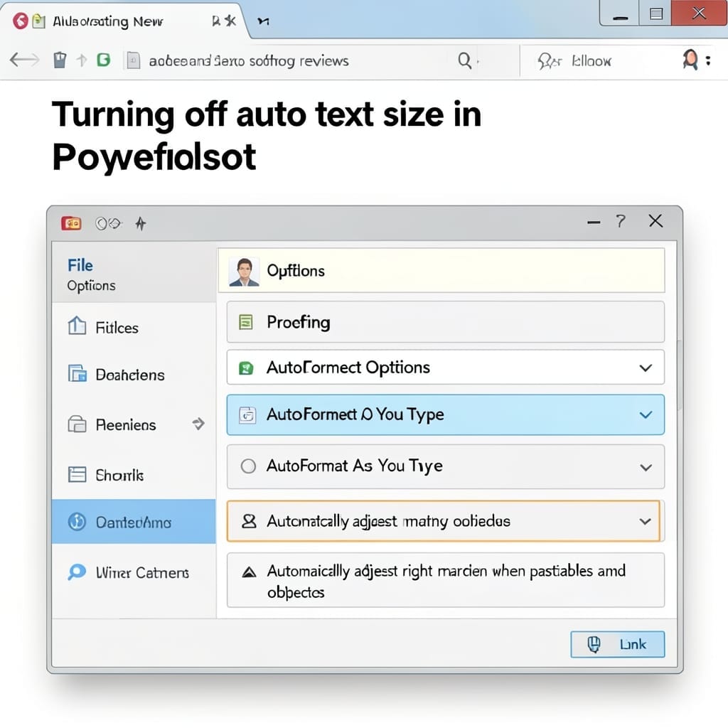
Task: Click the Automatcally adjest matny oohiedes label
Action: [388, 521]
